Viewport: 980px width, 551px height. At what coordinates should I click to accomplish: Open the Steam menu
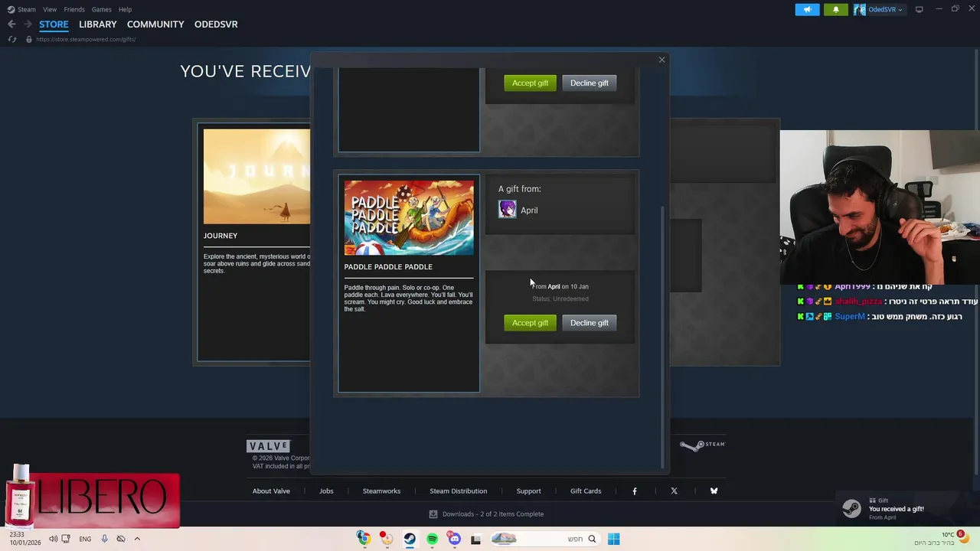click(x=22, y=9)
